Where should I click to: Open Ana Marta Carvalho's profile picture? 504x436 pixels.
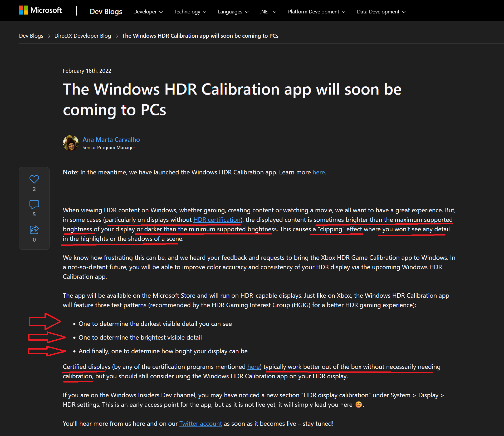coord(71,143)
